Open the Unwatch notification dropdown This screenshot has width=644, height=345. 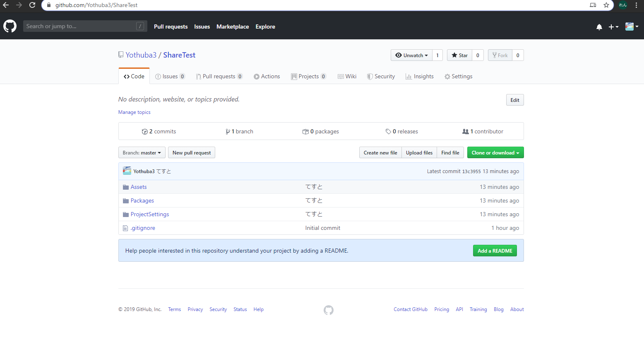411,55
